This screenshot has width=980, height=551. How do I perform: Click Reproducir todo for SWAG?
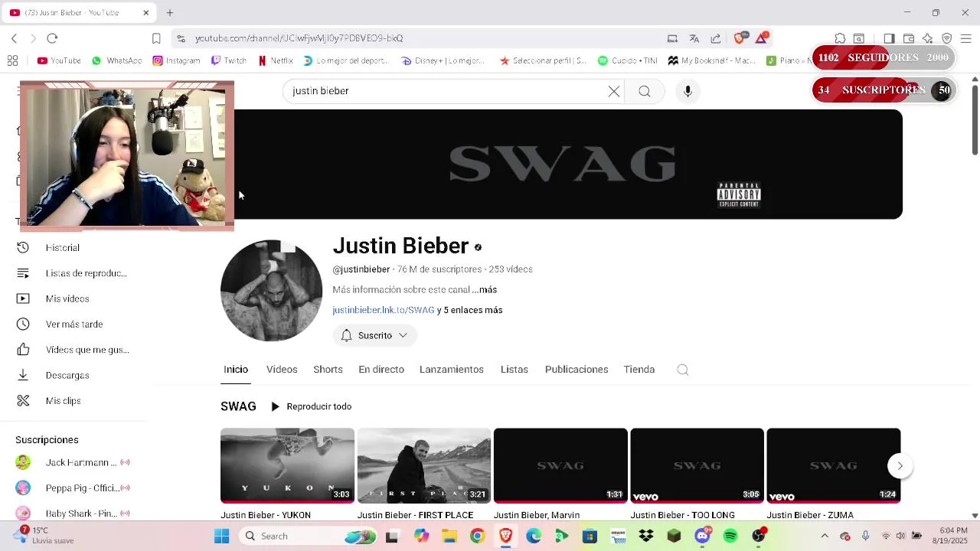311,406
